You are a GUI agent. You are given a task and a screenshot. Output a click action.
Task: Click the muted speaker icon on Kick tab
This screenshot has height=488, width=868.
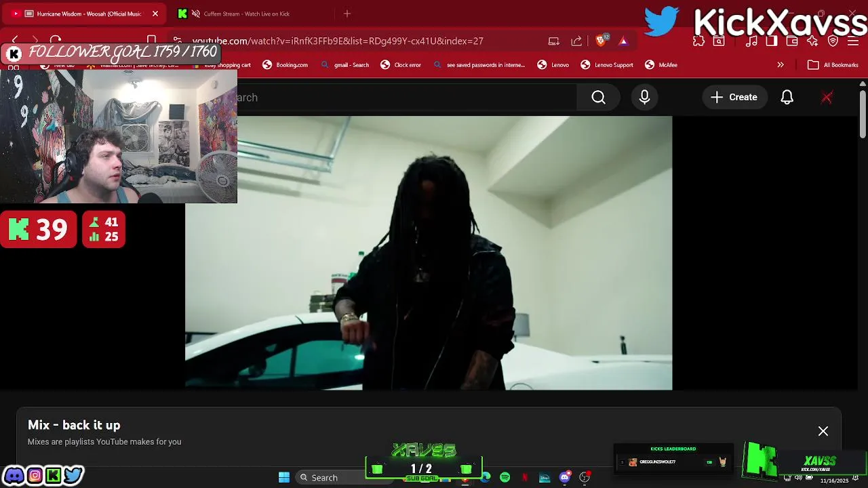click(196, 14)
